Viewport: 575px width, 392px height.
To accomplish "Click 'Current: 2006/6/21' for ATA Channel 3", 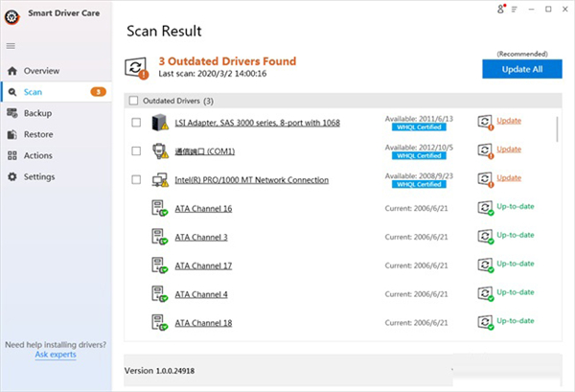I will 416,237.
